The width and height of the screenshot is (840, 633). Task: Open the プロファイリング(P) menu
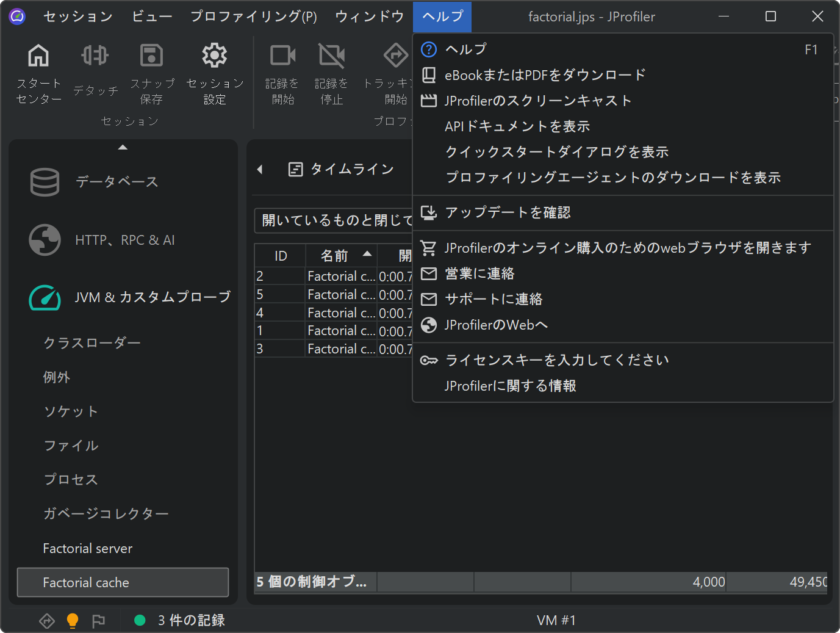[253, 16]
